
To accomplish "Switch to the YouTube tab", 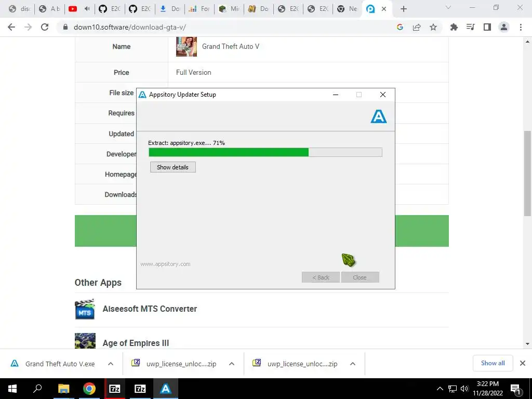I will 79,9.
